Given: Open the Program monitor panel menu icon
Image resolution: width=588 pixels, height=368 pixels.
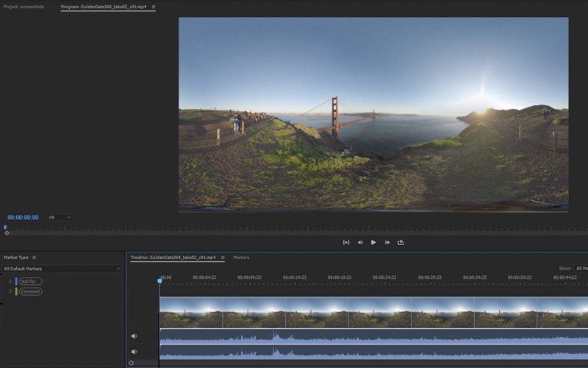Looking at the screenshot, I should (x=153, y=7).
